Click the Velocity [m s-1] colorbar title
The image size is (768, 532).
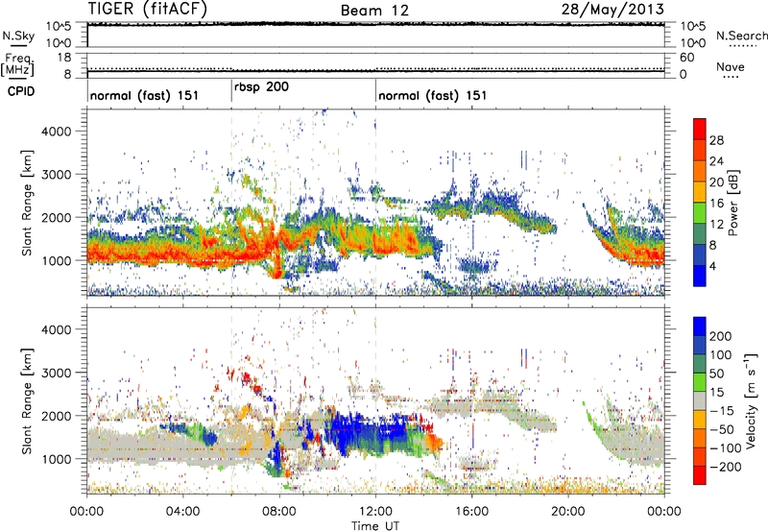pyautogui.click(x=751, y=400)
